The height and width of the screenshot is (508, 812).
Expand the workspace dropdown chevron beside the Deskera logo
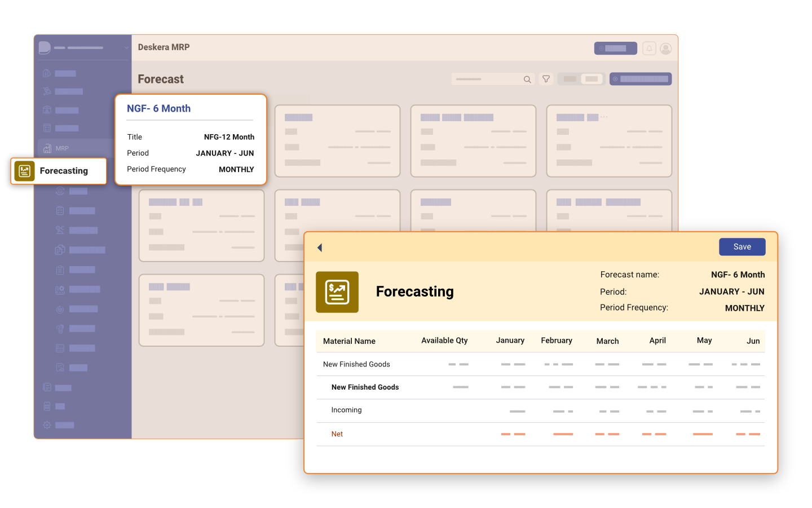(x=125, y=47)
